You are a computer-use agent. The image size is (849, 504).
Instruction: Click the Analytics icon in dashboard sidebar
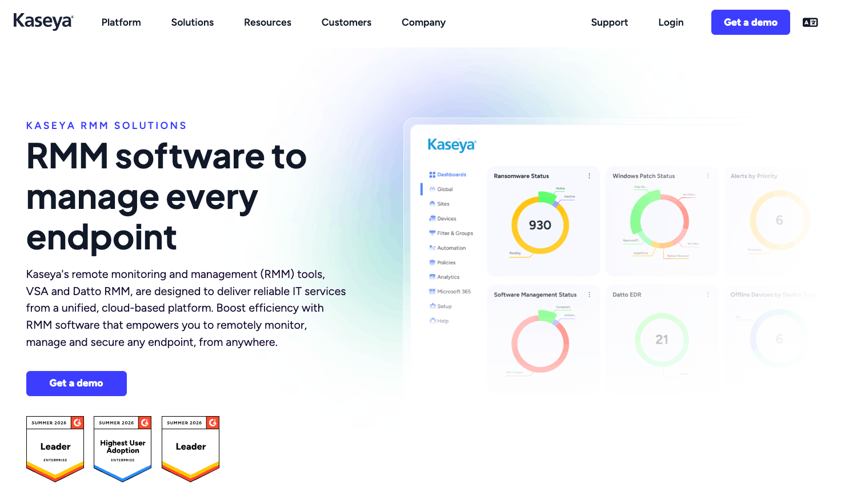coord(432,277)
